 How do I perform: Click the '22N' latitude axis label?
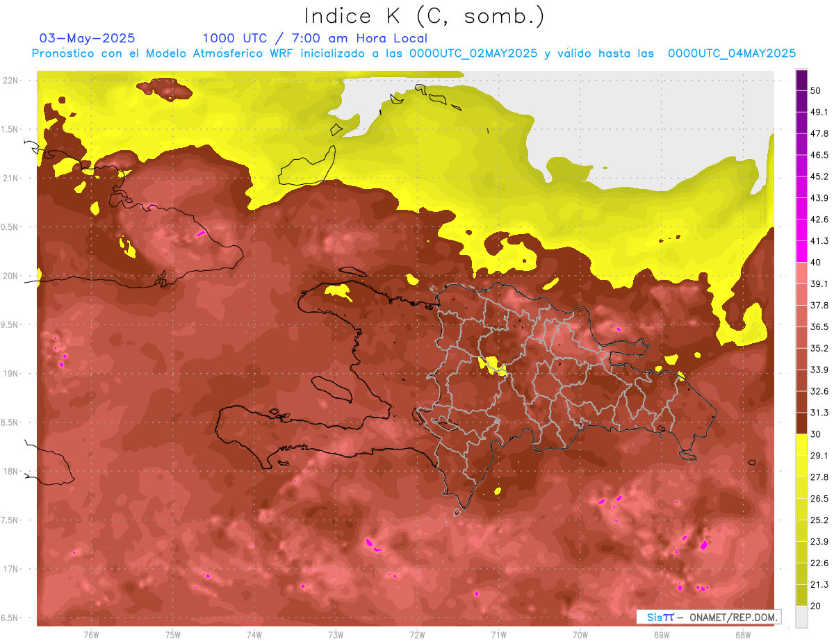coord(11,80)
